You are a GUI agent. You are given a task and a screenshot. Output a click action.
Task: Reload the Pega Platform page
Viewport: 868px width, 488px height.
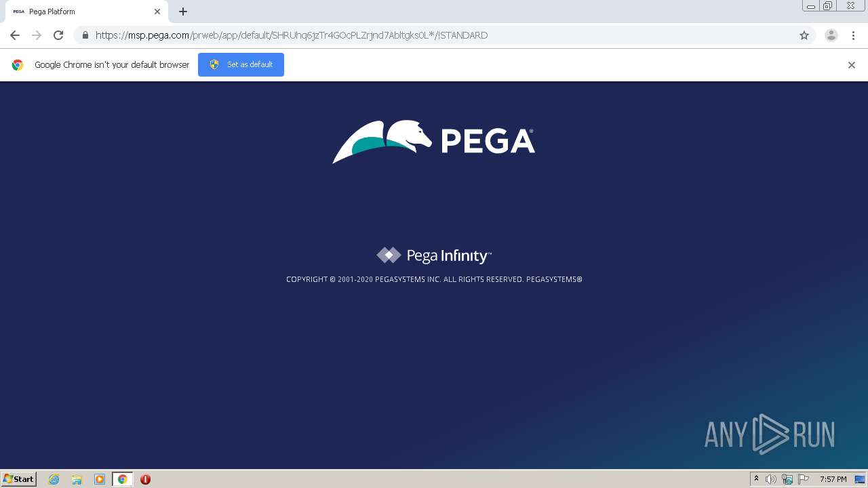pyautogui.click(x=58, y=35)
